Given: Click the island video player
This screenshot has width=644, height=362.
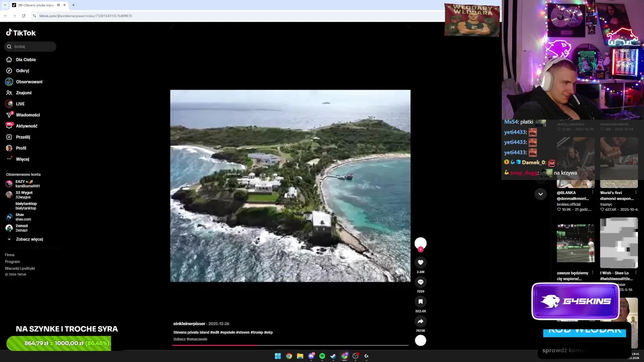Looking at the screenshot, I should tap(290, 186).
